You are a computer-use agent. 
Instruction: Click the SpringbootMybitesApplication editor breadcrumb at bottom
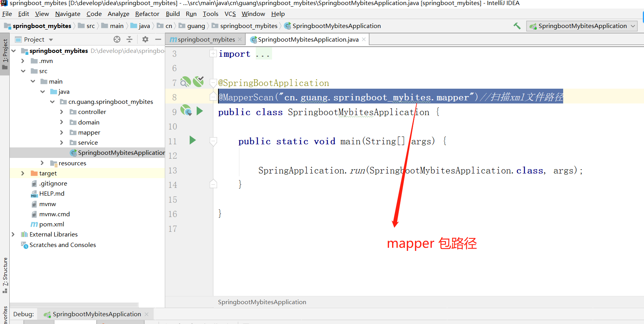262,302
